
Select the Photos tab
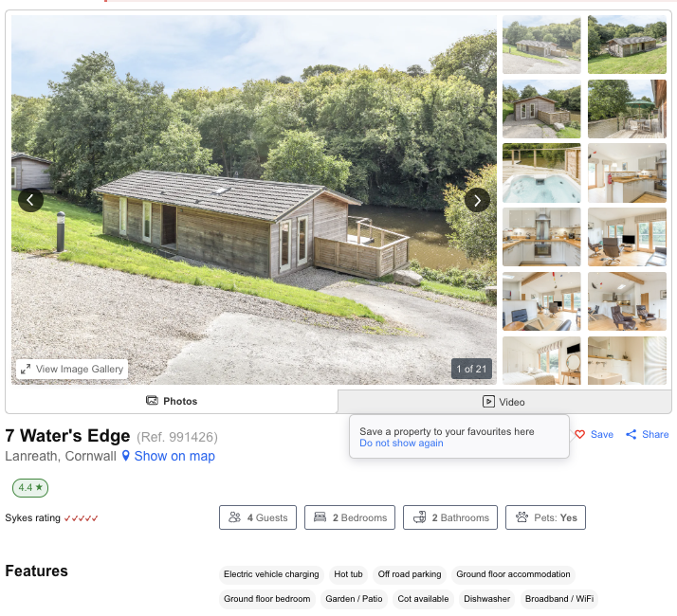point(172,401)
